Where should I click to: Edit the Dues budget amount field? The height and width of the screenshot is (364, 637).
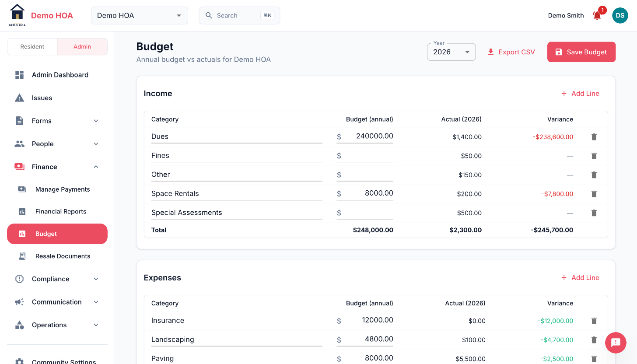click(x=365, y=136)
